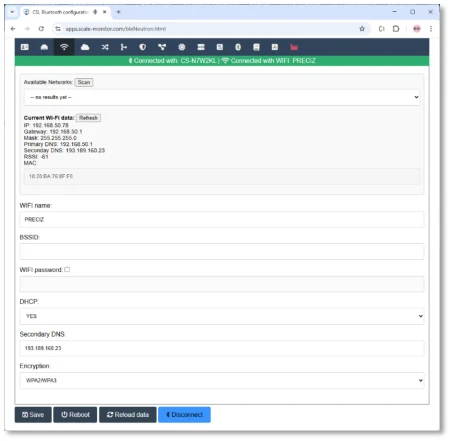Screen dimensions: 451x441
Task: Open the file document icon before red chart
Action: 275,47
